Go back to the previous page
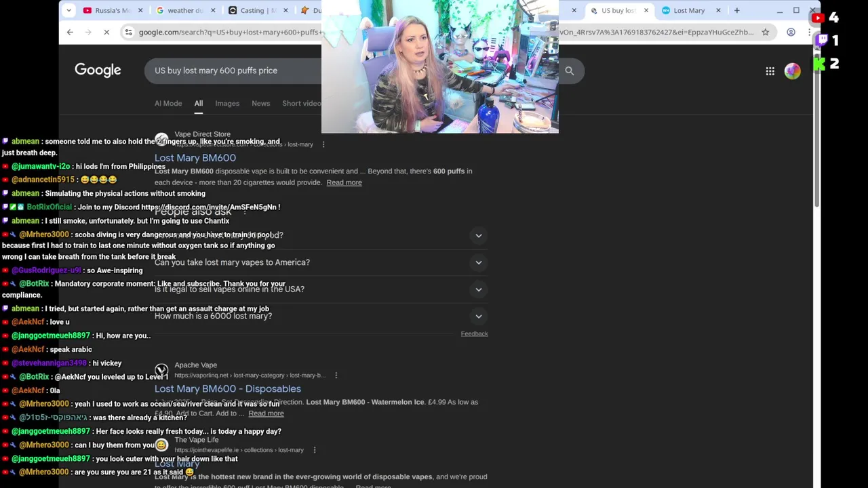The image size is (868, 488). tap(70, 32)
